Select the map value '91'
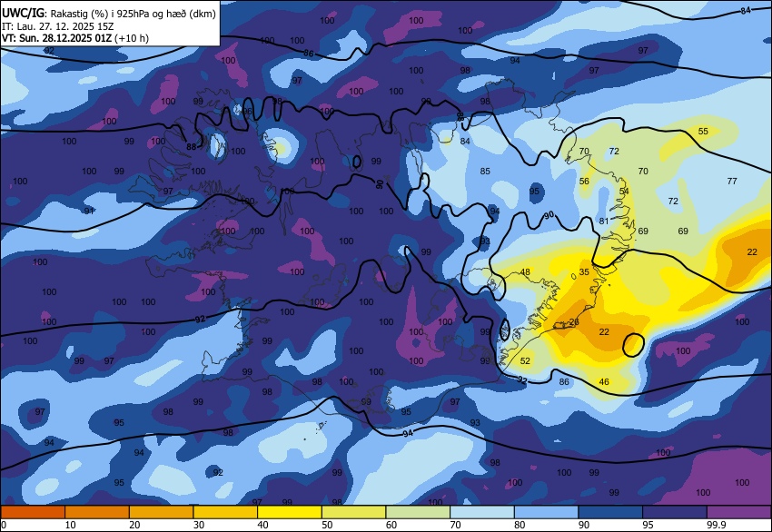This screenshot has width=772, height=532. 89,212
